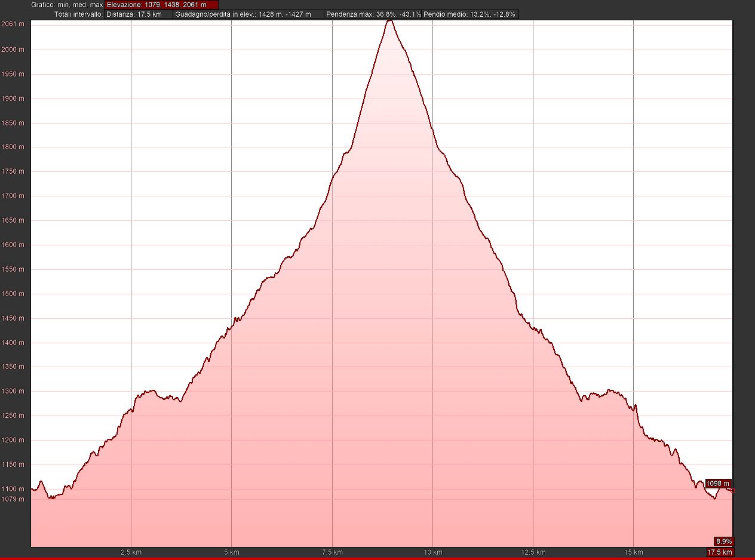Click the 1098 m cursor elevation tag
The width and height of the screenshot is (755, 560).
[718, 483]
